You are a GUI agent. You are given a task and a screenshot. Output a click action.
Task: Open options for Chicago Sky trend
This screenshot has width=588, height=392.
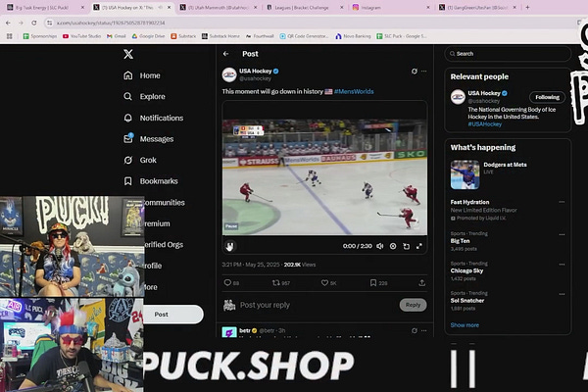562,264
